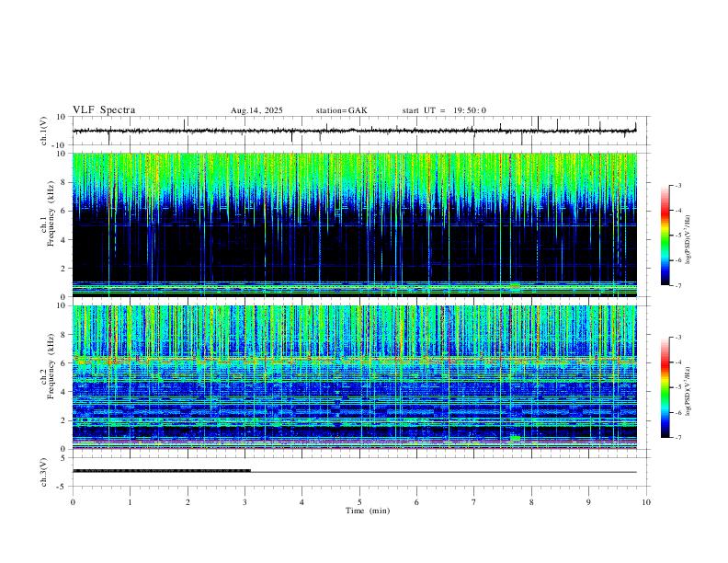Click the "6" kHz tick on ch.2 spectrogram

coord(64,363)
